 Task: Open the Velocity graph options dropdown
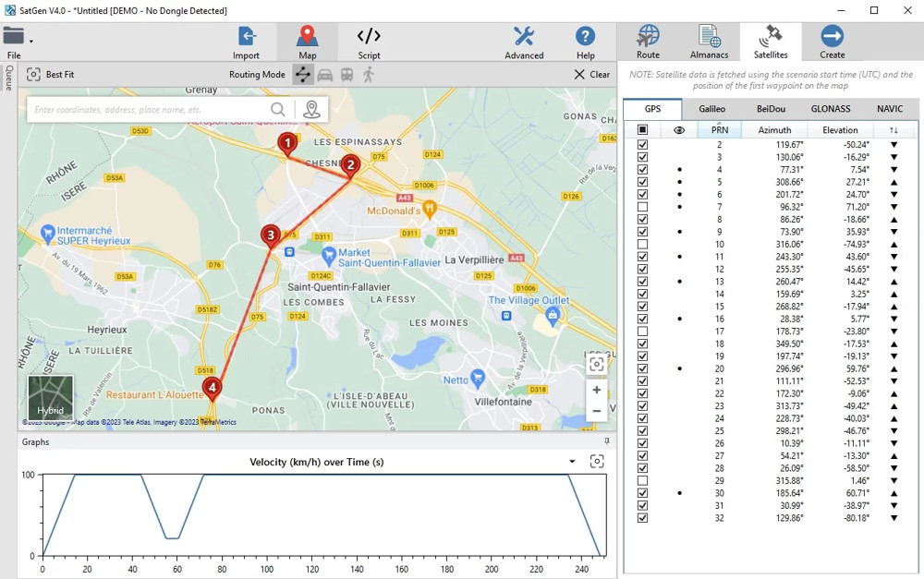pos(571,461)
